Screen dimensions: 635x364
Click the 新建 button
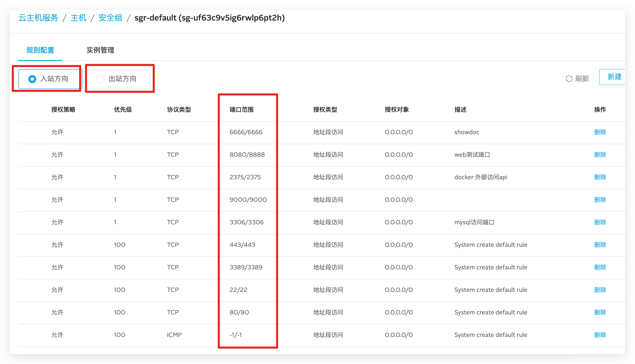(614, 77)
